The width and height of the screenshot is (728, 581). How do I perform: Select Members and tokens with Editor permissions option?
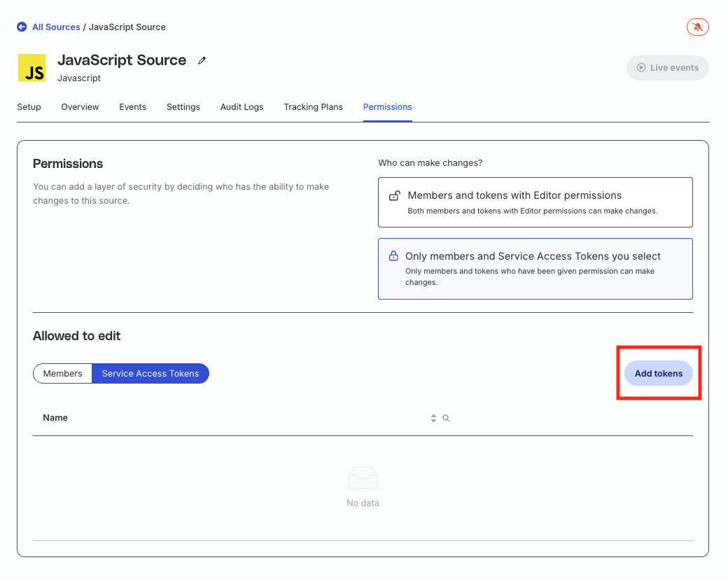pyautogui.click(x=535, y=202)
